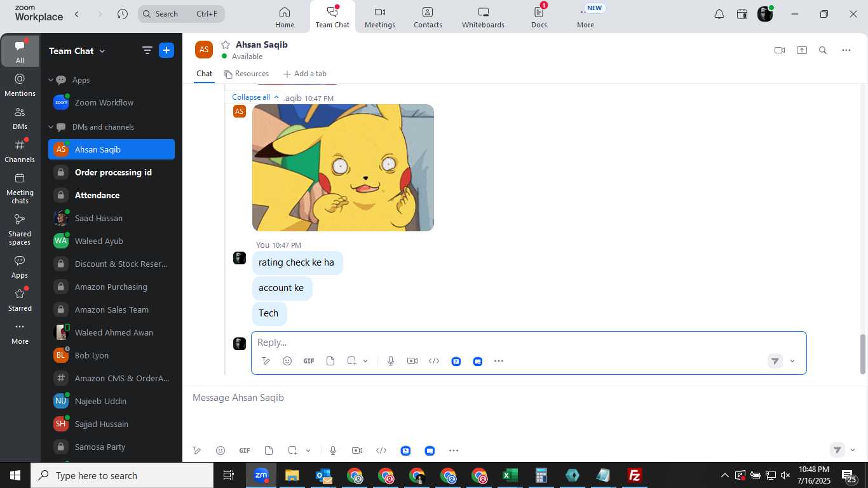Image resolution: width=868 pixels, height=488 pixels.
Task: Collapse the DMs and channels section
Action: (x=51, y=127)
